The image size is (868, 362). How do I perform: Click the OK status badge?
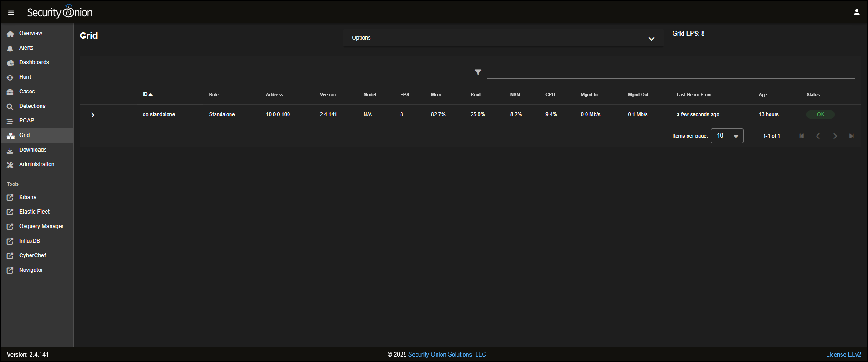820,115
